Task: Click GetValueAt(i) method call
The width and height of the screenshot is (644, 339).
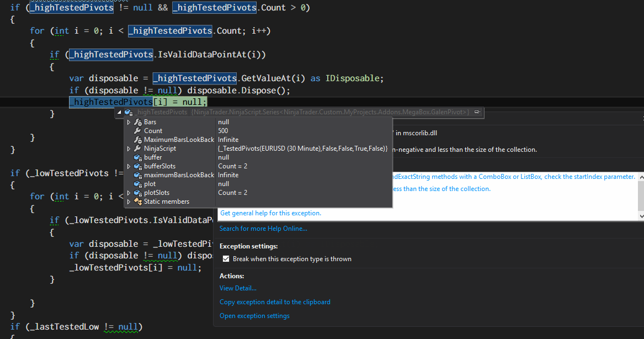Action: click(x=273, y=78)
